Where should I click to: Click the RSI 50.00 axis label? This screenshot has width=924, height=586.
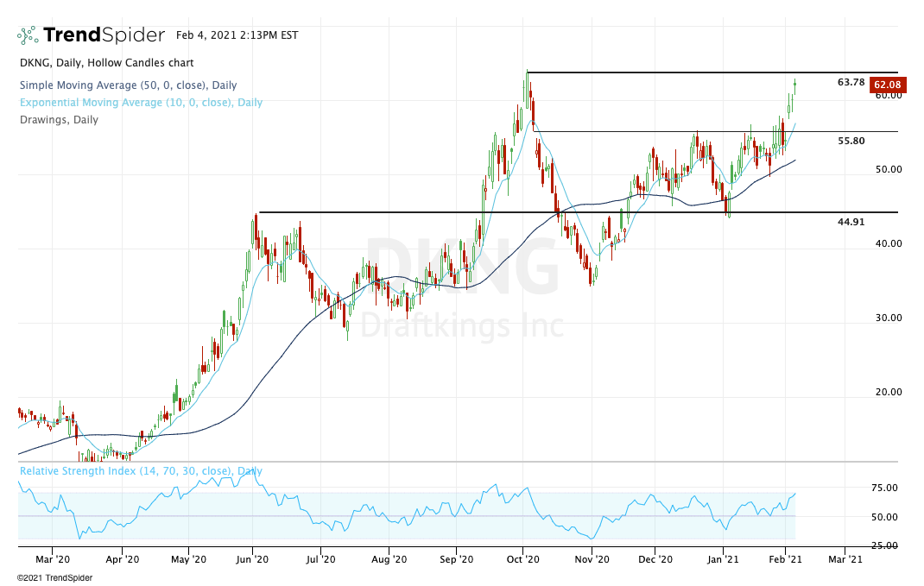coord(884,517)
